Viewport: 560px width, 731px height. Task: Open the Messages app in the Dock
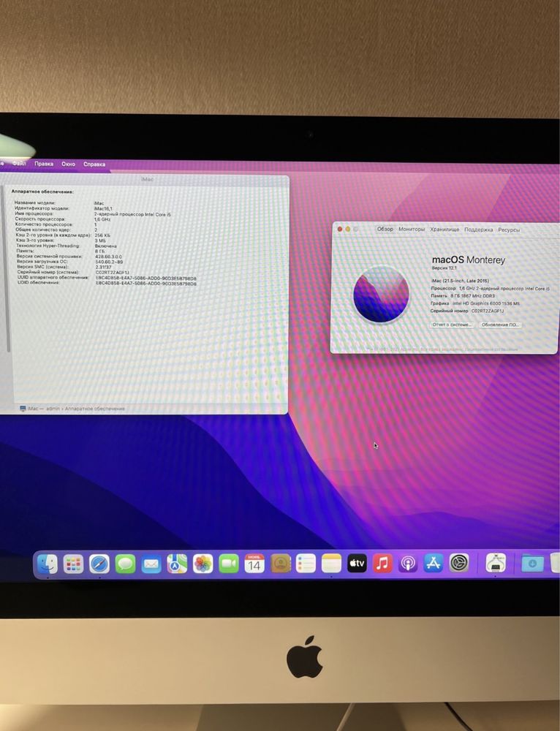[125, 564]
